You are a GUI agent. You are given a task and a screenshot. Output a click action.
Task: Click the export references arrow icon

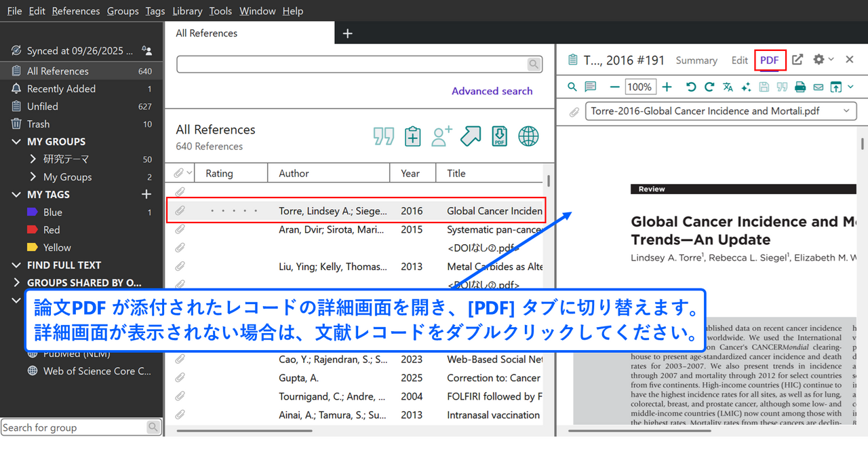(470, 136)
